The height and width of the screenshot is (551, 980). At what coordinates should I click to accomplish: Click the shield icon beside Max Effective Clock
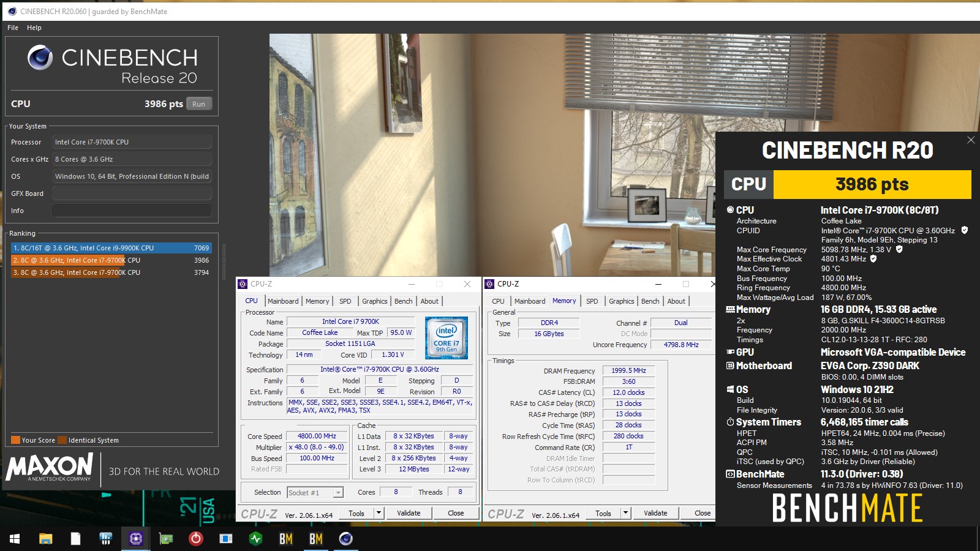pos(873,259)
